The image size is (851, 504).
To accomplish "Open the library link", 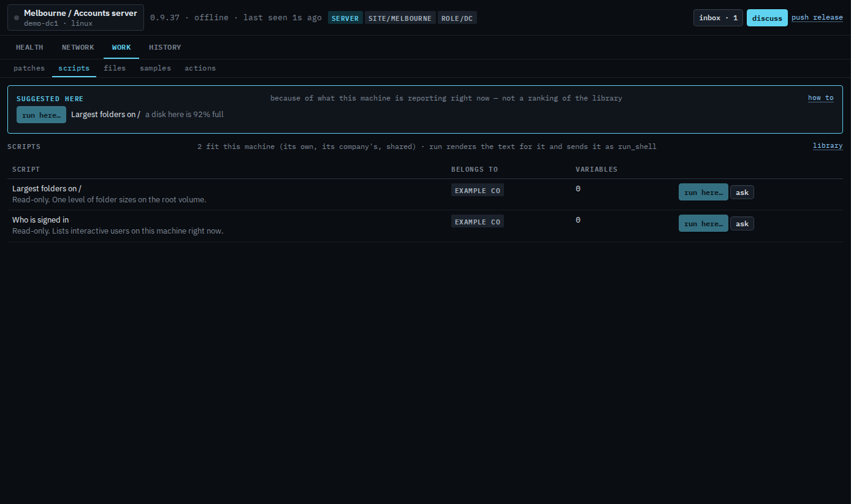I will 828,146.
